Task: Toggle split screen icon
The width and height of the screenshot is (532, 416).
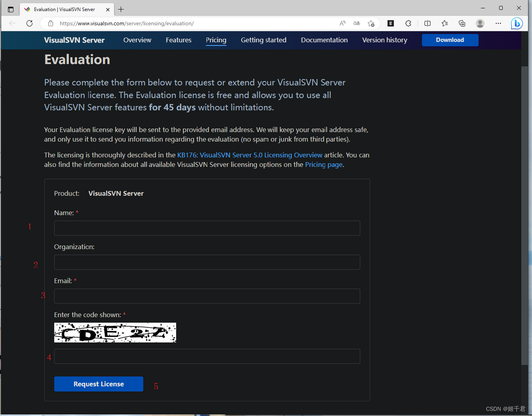Action: (427, 23)
